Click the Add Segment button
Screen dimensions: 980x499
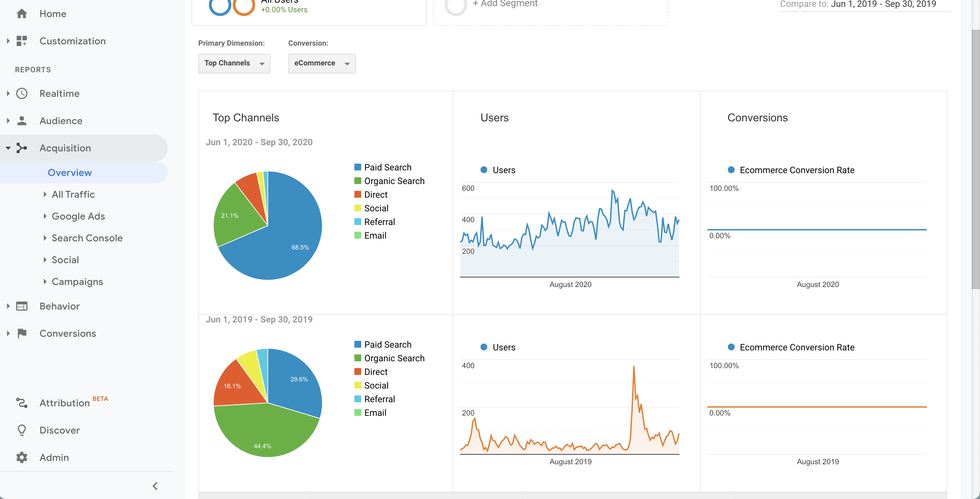coord(505,4)
